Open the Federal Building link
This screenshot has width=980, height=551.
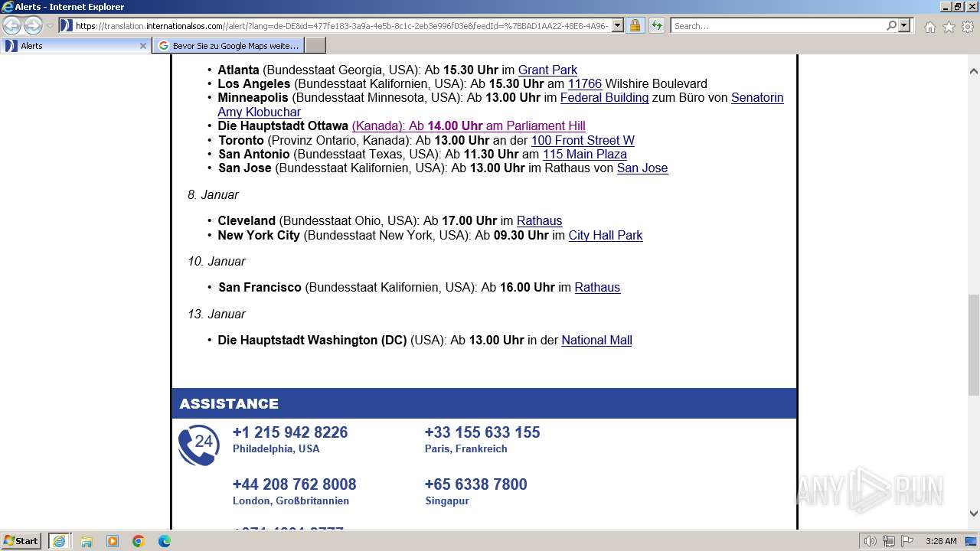click(604, 97)
